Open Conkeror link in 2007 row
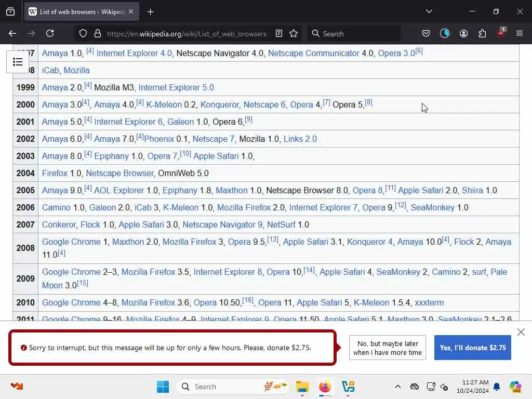Image resolution: width=532 pixels, height=399 pixels. [x=59, y=224]
